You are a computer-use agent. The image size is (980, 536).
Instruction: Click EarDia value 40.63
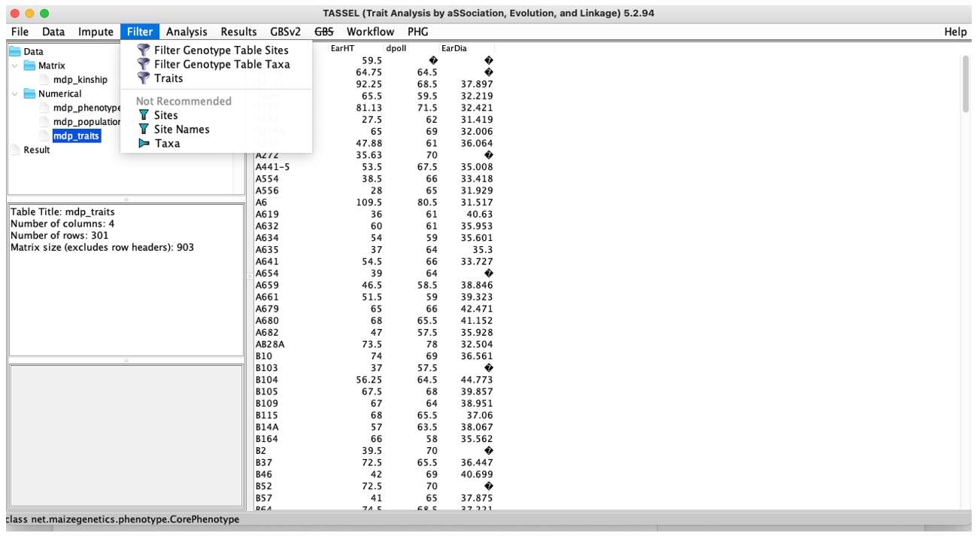pyautogui.click(x=480, y=215)
